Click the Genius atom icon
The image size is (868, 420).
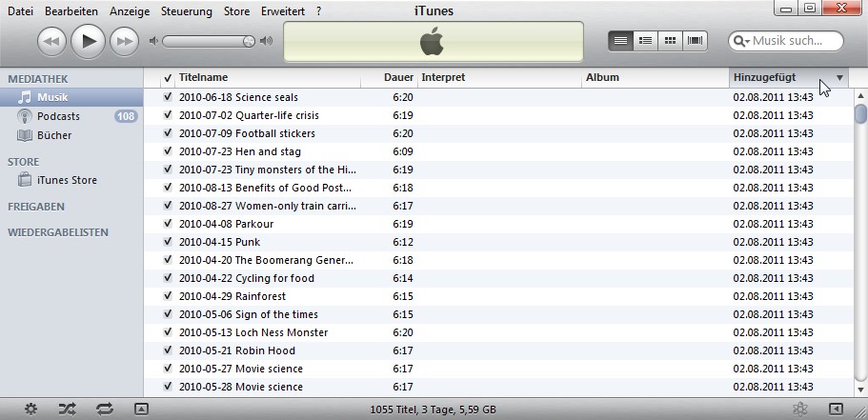tap(800, 410)
